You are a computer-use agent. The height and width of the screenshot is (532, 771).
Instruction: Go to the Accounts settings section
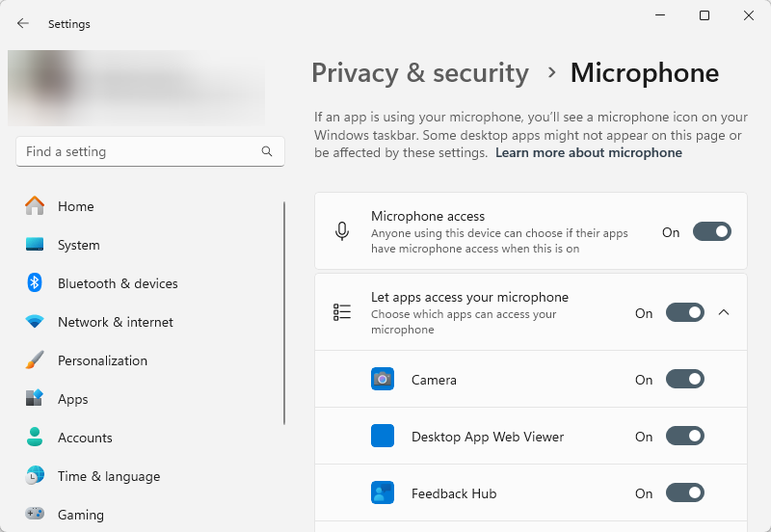pos(85,438)
